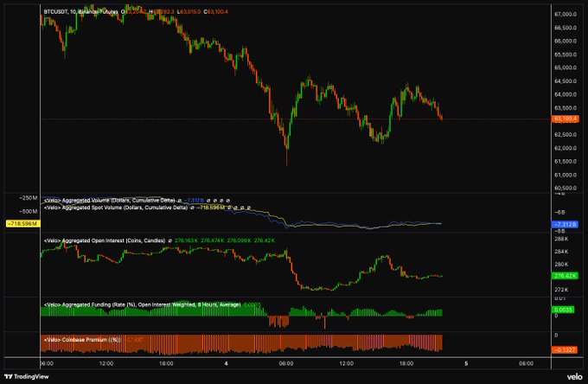Click the 65,000.0 price axis label

(566, 67)
